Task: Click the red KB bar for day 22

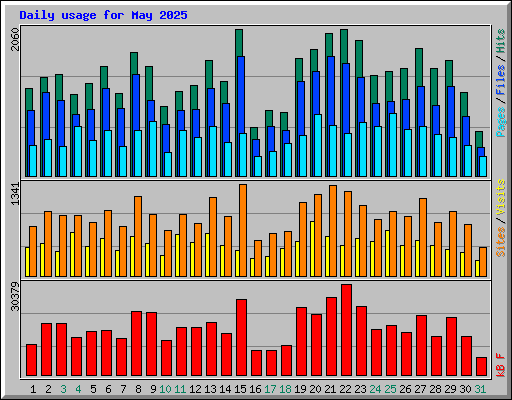Action: click(346, 330)
